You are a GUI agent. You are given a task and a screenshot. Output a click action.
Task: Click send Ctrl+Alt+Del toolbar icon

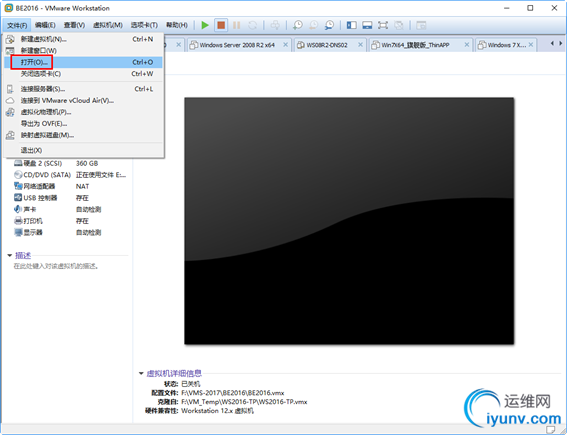[x=275, y=25]
